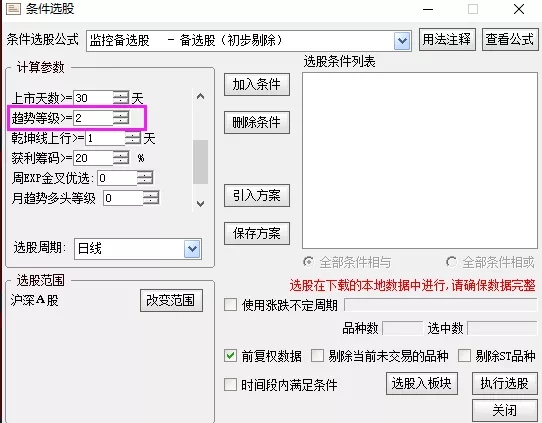
Task: Check the 剔除当前未交易的品种 checkbox
Action: pos(317,356)
